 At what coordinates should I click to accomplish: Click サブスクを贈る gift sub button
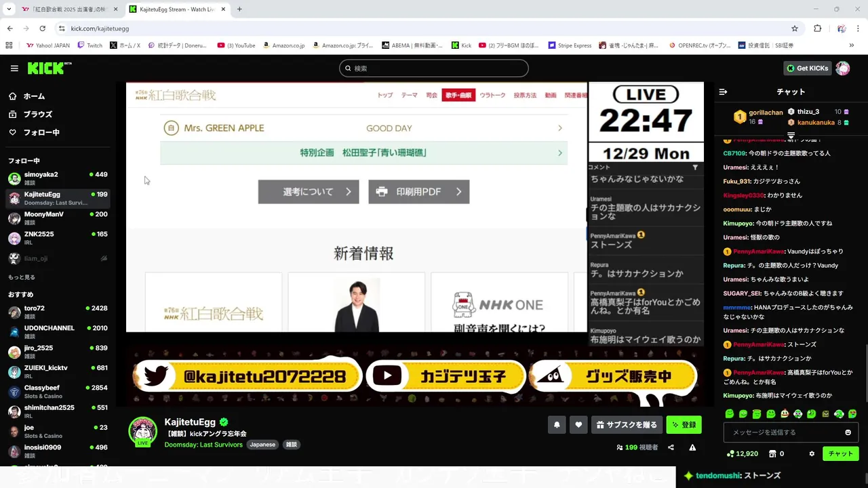(x=627, y=425)
